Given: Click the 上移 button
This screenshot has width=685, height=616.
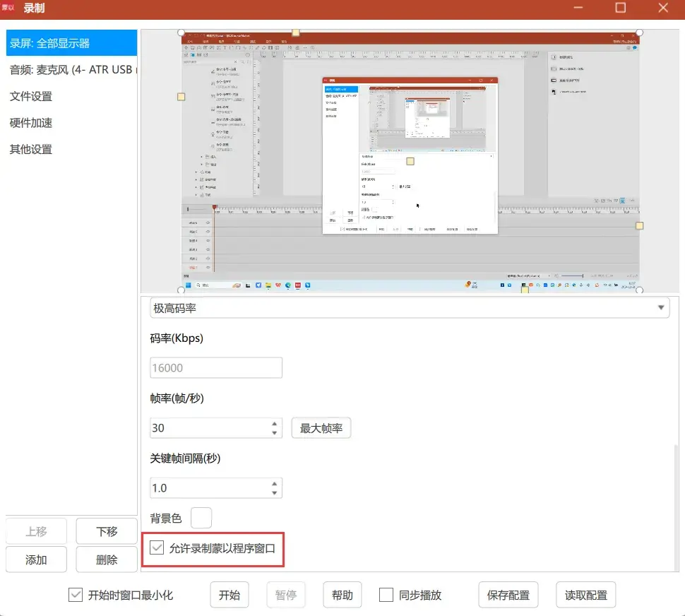Looking at the screenshot, I should pos(36,531).
